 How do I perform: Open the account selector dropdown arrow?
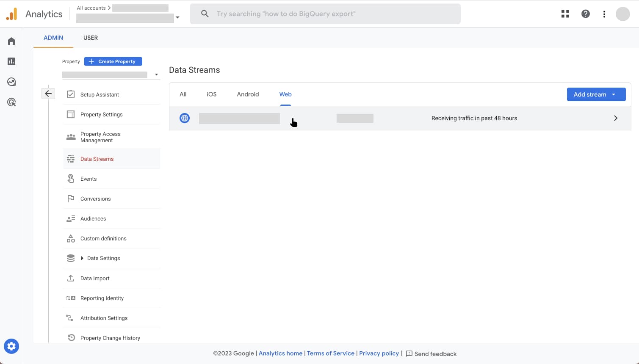click(177, 18)
